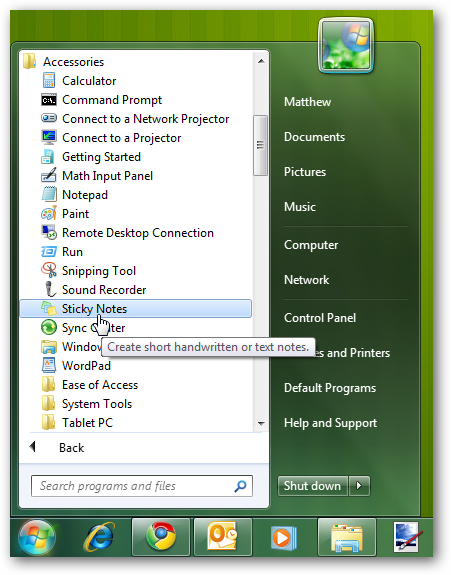Open Windows Media Player from the taskbar

tap(284, 538)
